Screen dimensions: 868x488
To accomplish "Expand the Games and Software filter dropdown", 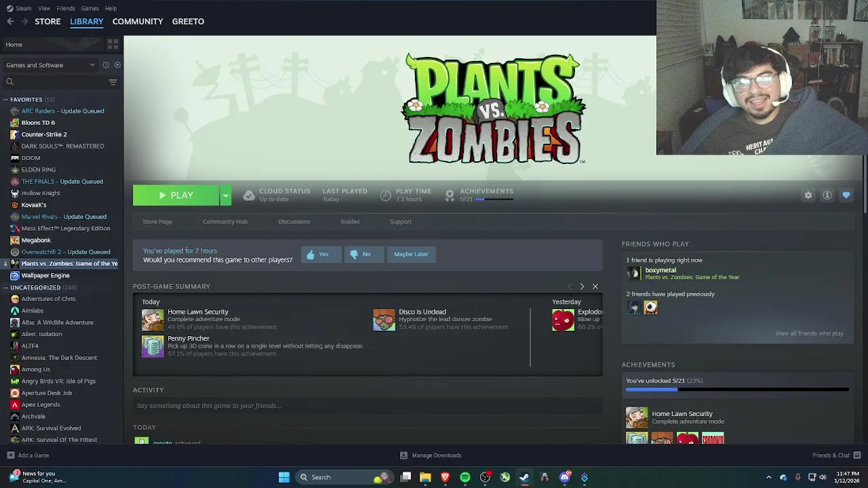I will 51,65.
